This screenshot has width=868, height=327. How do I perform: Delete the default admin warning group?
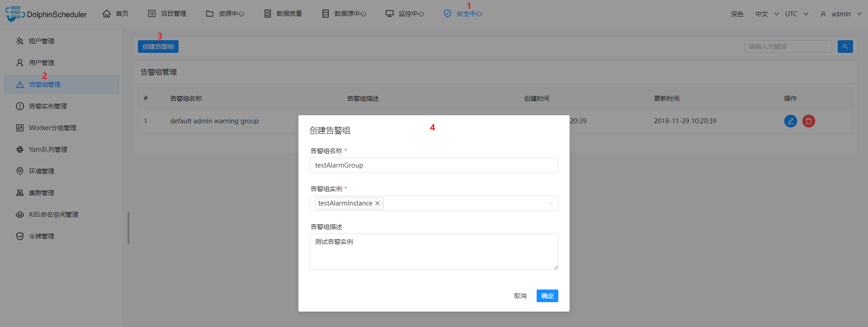[809, 121]
